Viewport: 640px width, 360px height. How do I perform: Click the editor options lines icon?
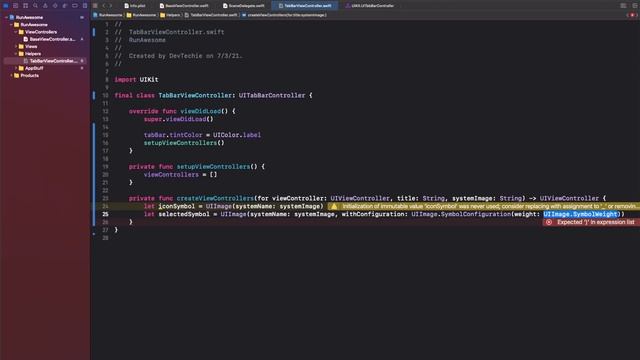[623, 6]
